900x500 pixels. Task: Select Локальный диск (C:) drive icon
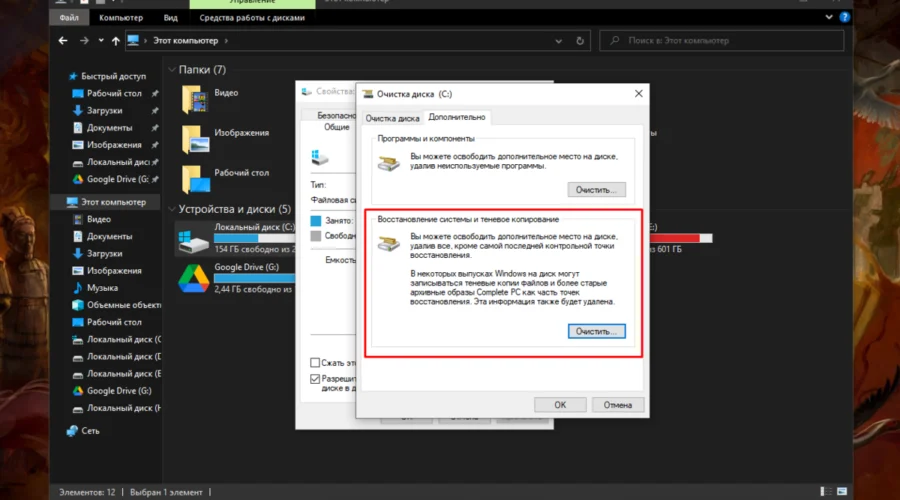(192, 238)
